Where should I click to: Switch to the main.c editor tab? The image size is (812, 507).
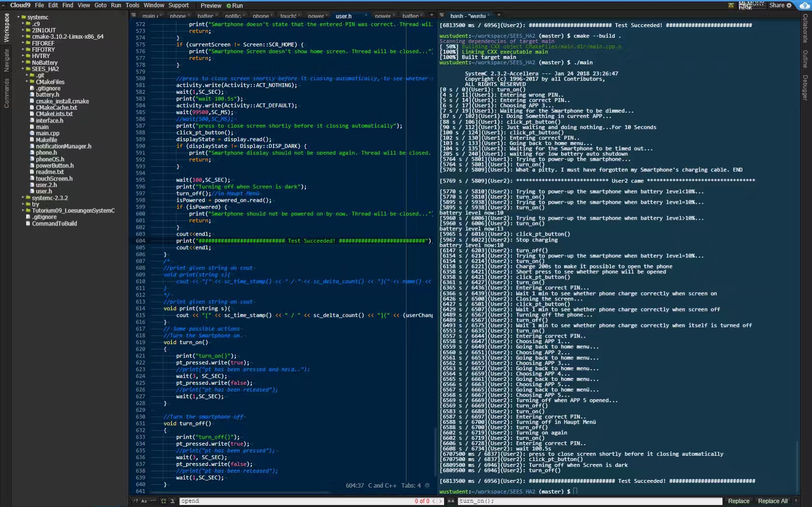(151, 16)
